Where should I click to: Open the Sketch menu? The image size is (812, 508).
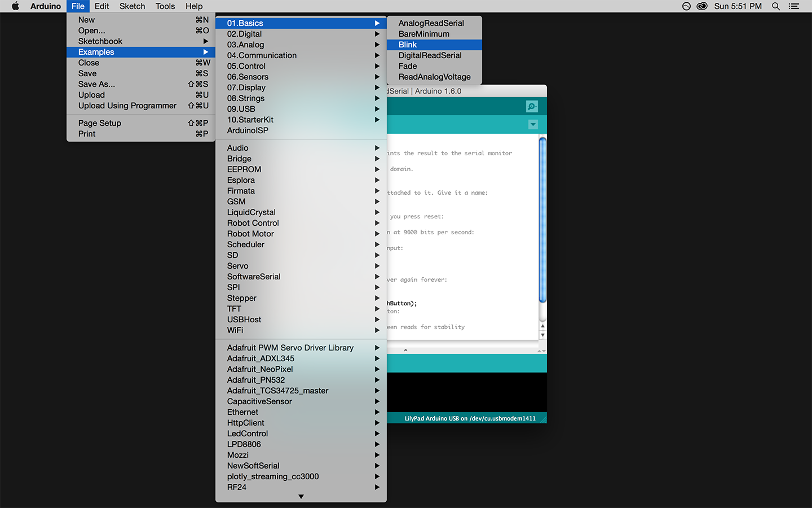click(x=132, y=6)
